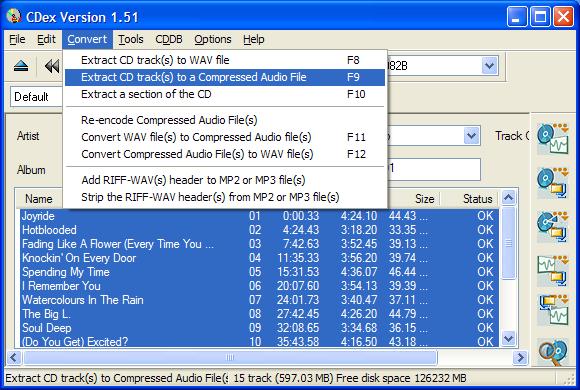
Task: Select track I Remember You
Action: pos(61,286)
